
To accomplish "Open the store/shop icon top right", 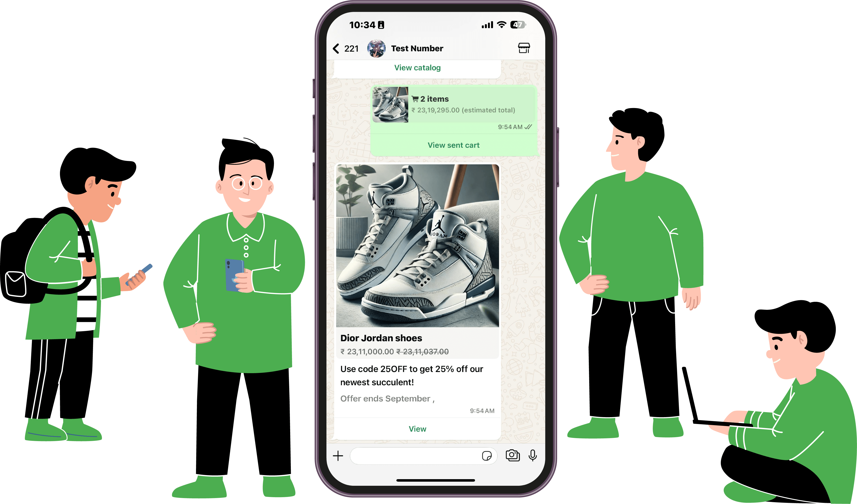I will click(523, 48).
